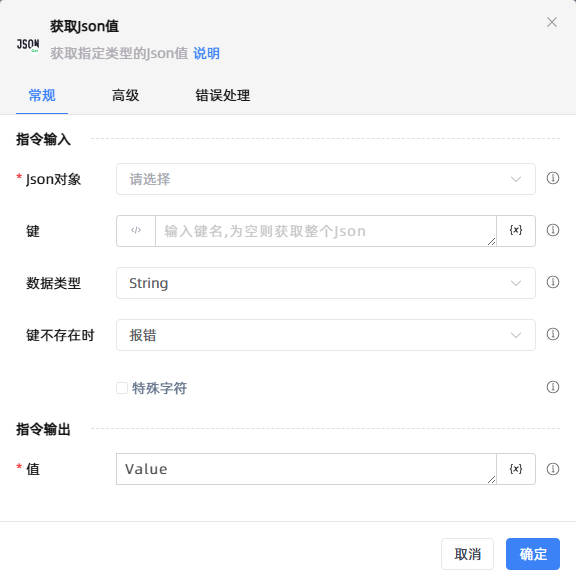The height and width of the screenshot is (586, 576).
Task: Switch to the 高级 tab
Action: click(125, 96)
